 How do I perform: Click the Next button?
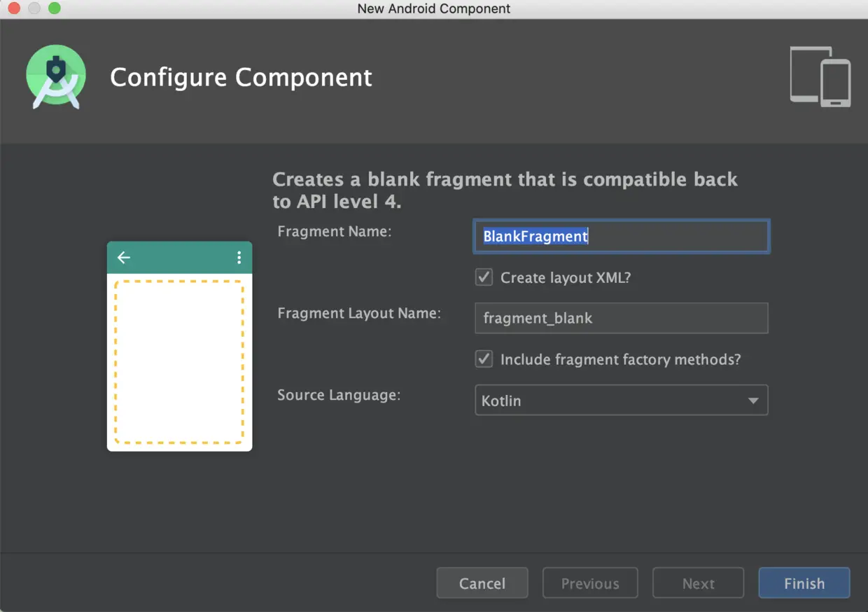[x=698, y=583]
